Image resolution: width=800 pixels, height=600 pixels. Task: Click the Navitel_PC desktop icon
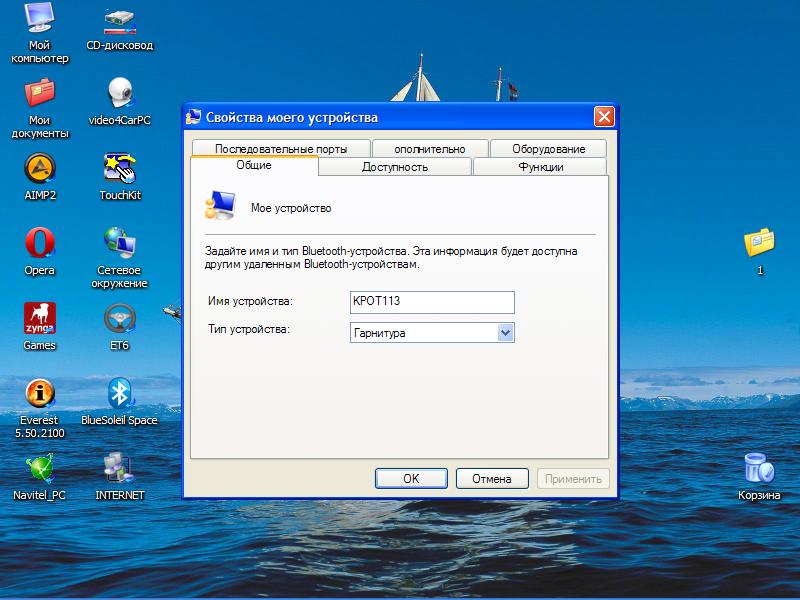pos(40,468)
